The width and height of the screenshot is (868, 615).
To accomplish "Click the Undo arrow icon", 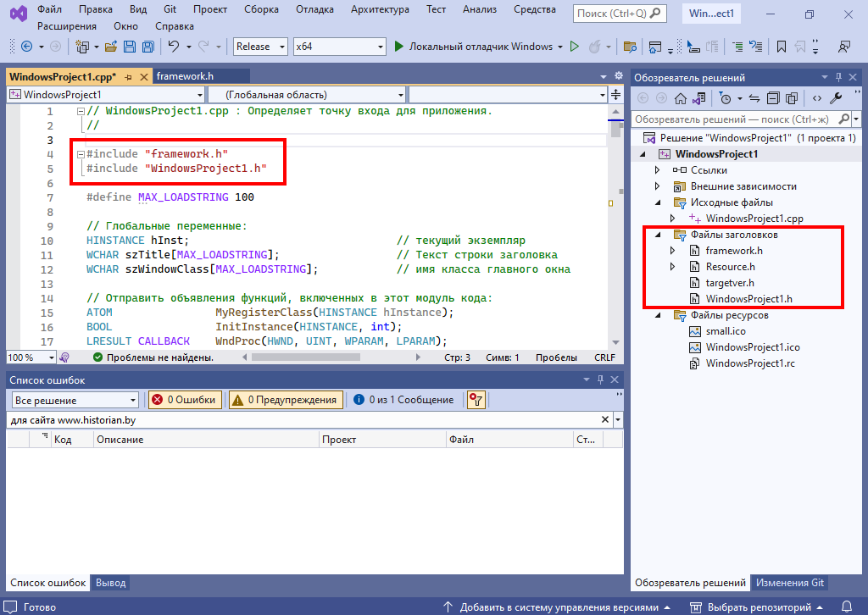I will 174,47.
